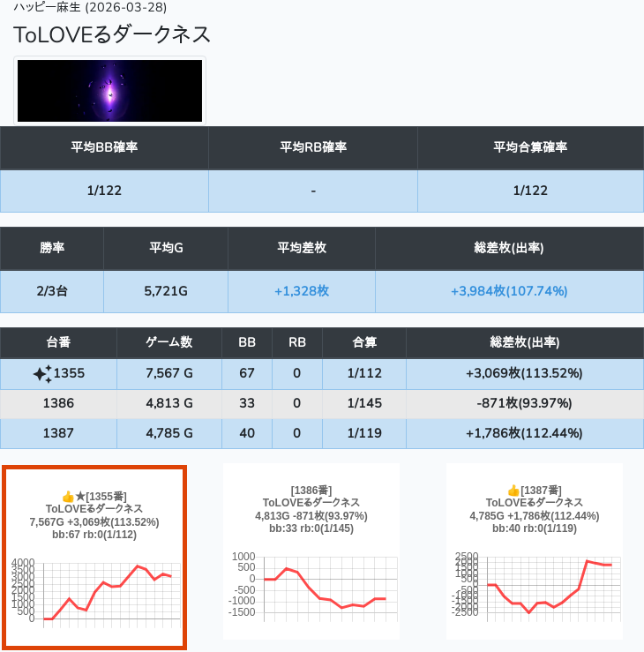Open the 1386番 slump graph card

[x=311, y=551]
